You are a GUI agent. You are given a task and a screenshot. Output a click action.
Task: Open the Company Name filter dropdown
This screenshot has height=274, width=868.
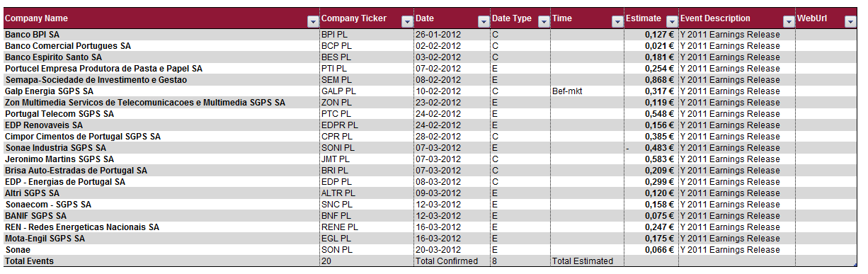click(312, 22)
